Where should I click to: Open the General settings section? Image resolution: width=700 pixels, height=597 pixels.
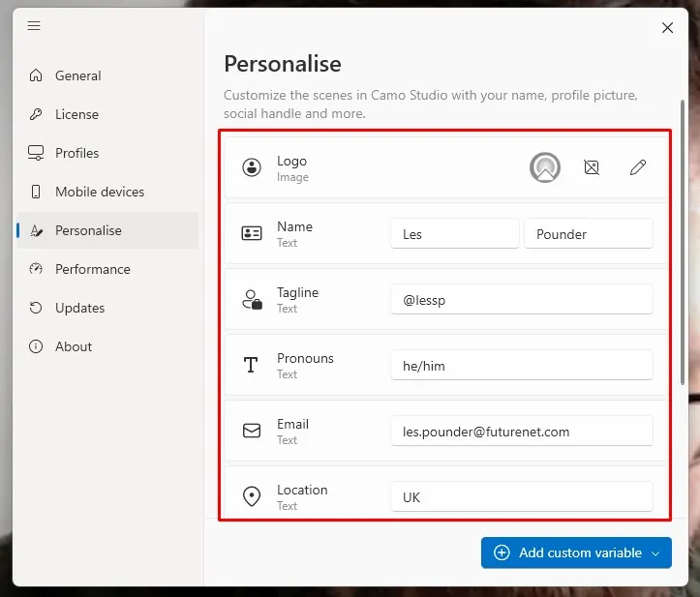click(77, 75)
